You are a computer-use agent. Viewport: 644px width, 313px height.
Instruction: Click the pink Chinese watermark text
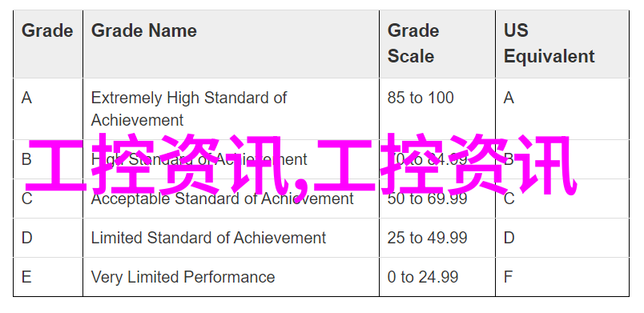click(x=301, y=165)
